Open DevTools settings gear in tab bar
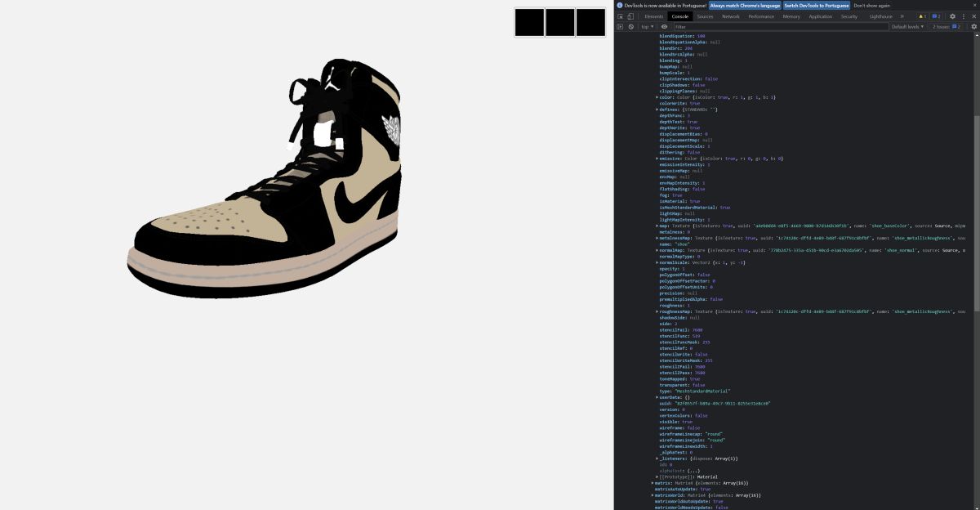The width and height of the screenshot is (980, 510). click(952, 16)
